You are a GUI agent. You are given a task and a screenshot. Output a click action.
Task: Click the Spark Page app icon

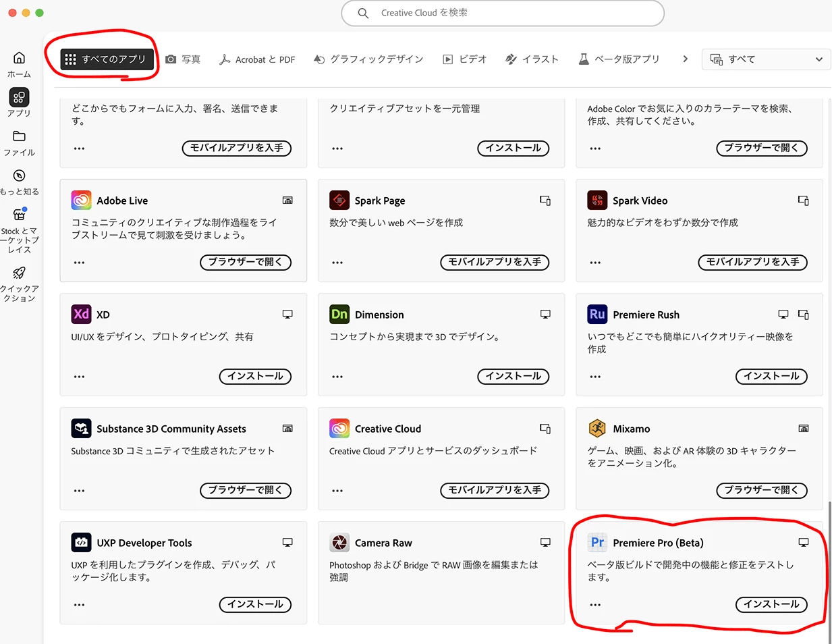339,200
